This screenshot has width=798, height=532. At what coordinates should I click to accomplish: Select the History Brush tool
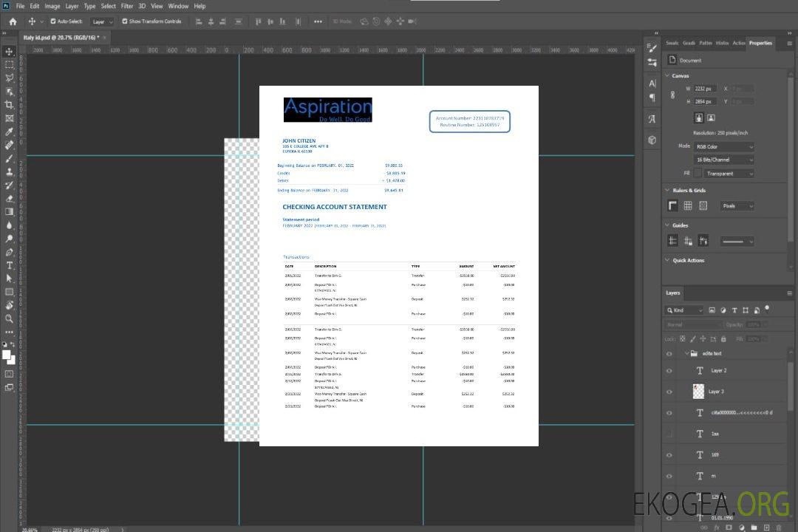9,185
